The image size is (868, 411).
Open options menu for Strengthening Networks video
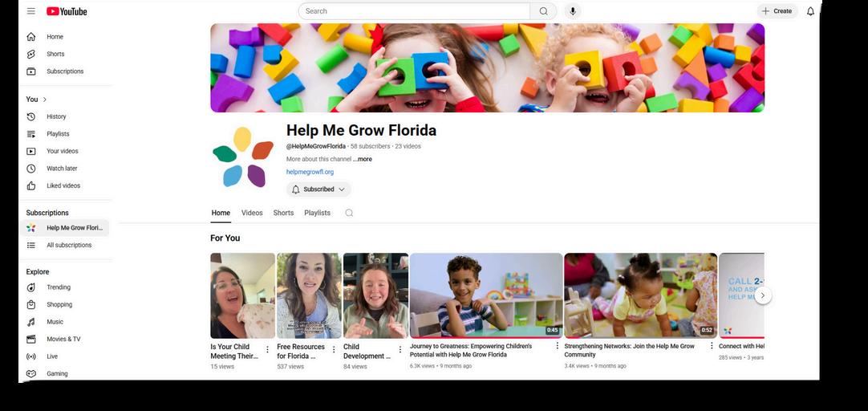coord(712,346)
